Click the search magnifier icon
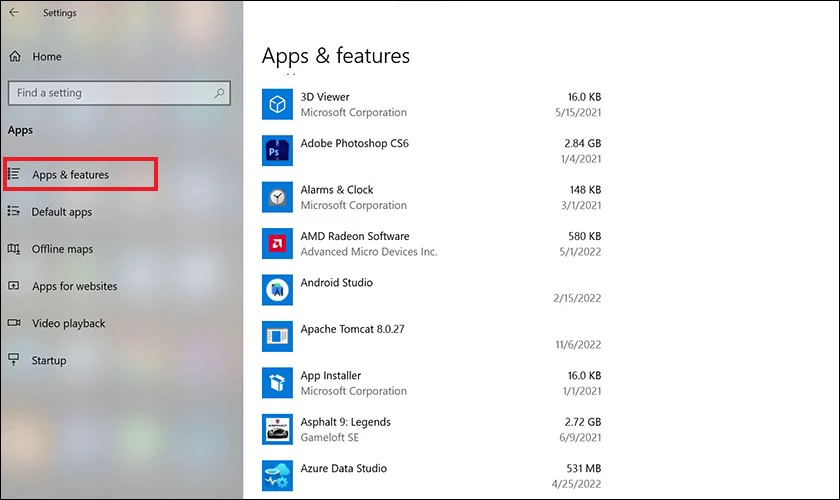The image size is (840, 500). tap(219, 93)
